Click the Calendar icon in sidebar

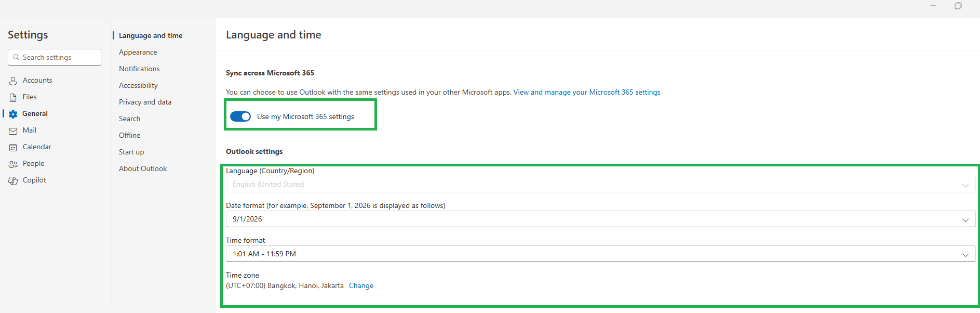pos(13,147)
